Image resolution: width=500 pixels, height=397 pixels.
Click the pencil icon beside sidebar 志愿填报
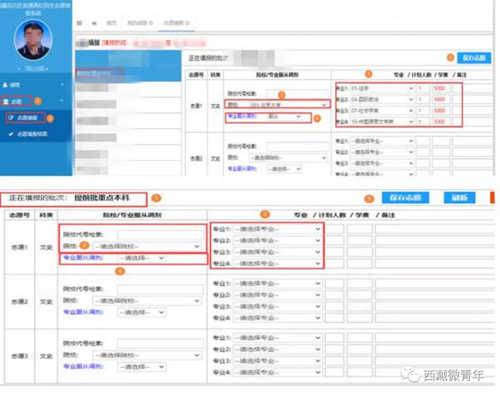(11, 118)
